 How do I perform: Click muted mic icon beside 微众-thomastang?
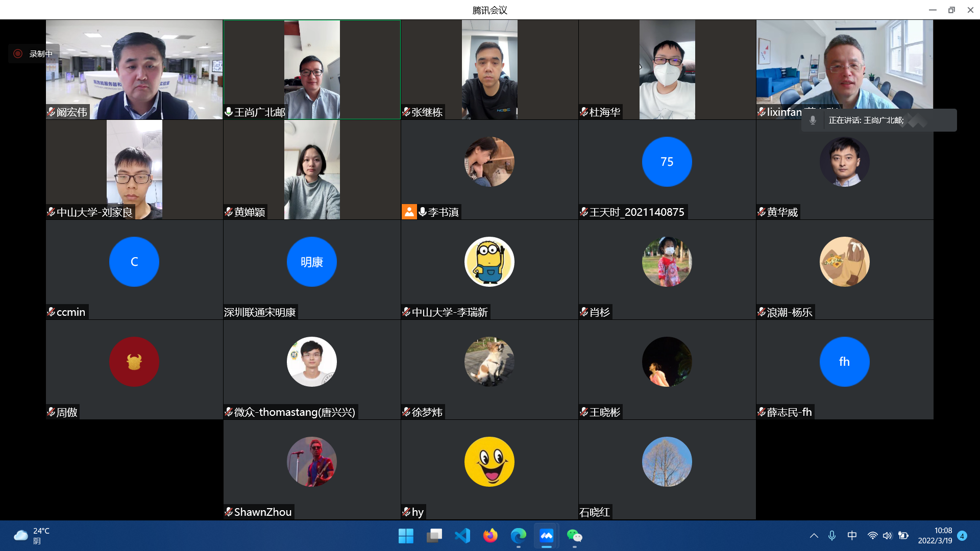pos(229,412)
